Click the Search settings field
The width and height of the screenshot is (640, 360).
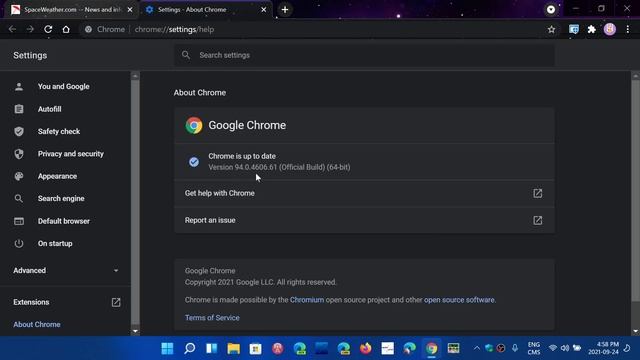[364, 55]
